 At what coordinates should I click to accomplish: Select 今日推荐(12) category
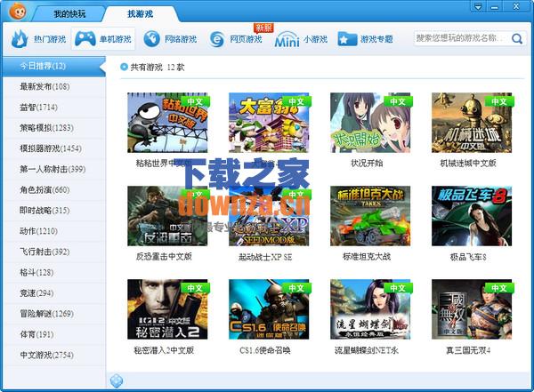click(x=53, y=66)
